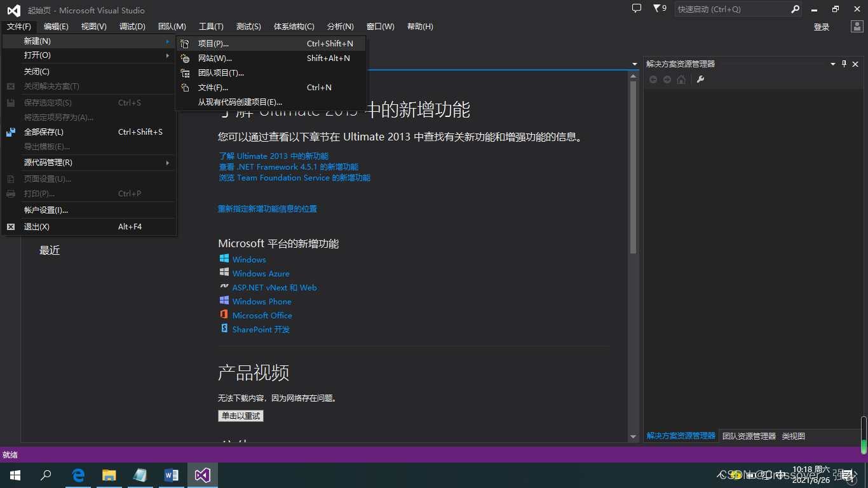Open the 体系结构(C) menu
868x488 pixels.
pyautogui.click(x=294, y=27)
